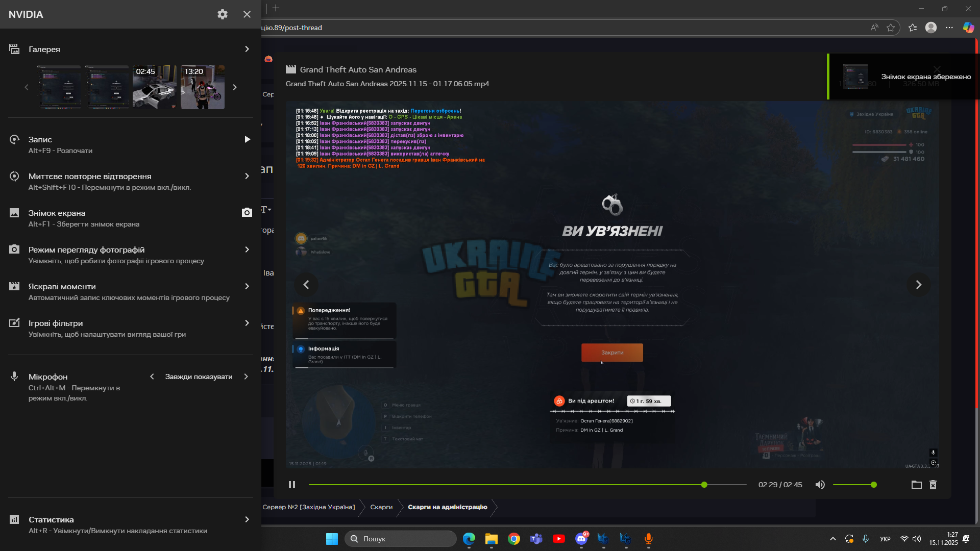Expand Ігрові фільтри section
Image resolution: width=980 pixels, height=551 pixels.
click(x=247, y=323)
